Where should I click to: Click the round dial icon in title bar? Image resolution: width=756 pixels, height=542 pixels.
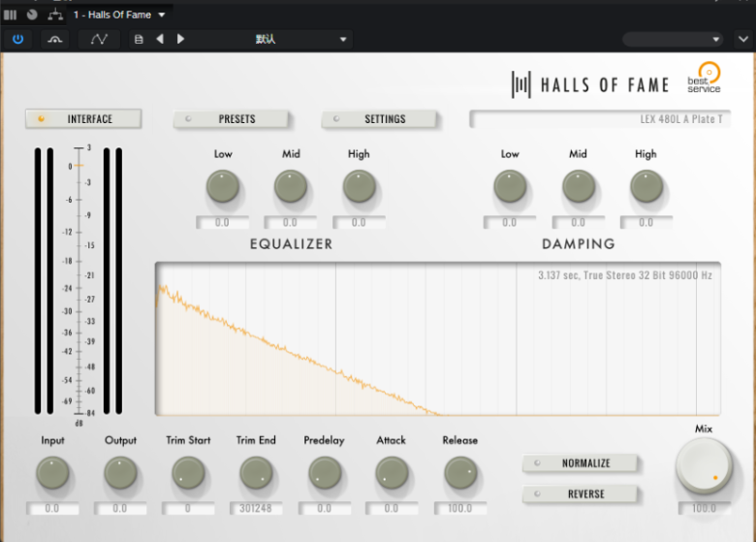(x=32, y=15)
